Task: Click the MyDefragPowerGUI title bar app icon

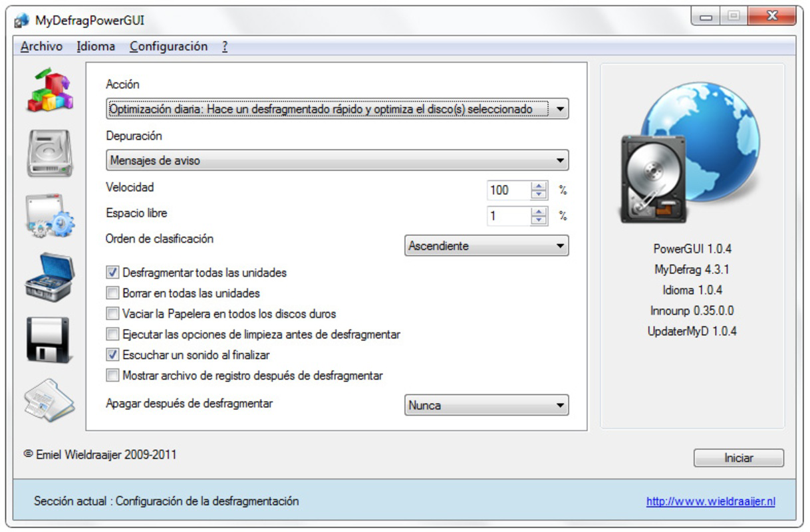Action: click(x=22, y=21)
